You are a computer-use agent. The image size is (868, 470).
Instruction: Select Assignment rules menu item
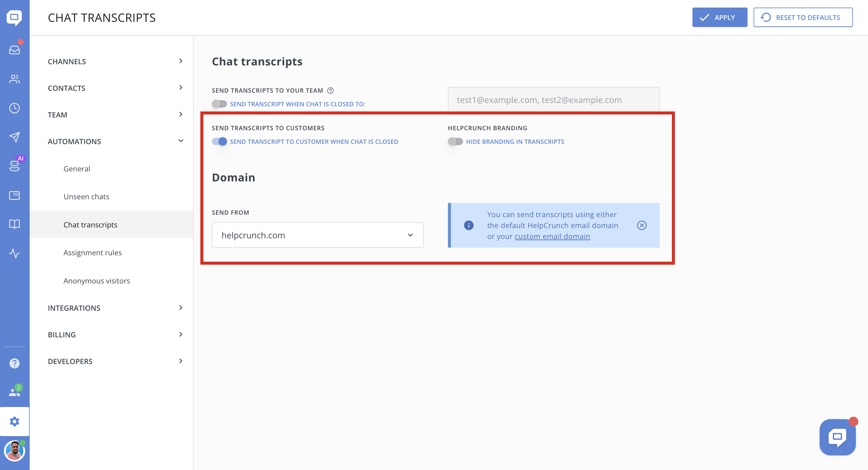[x=92, y=253]
